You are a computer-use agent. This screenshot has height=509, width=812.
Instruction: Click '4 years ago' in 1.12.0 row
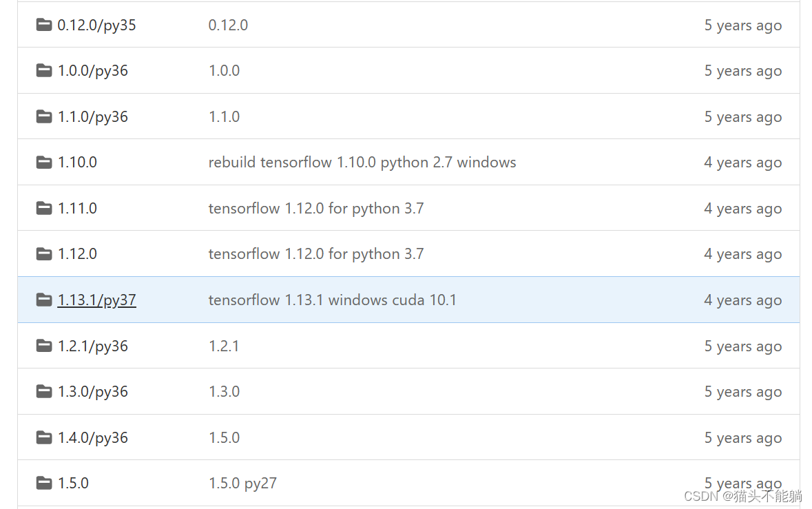(x=742, y=254)
